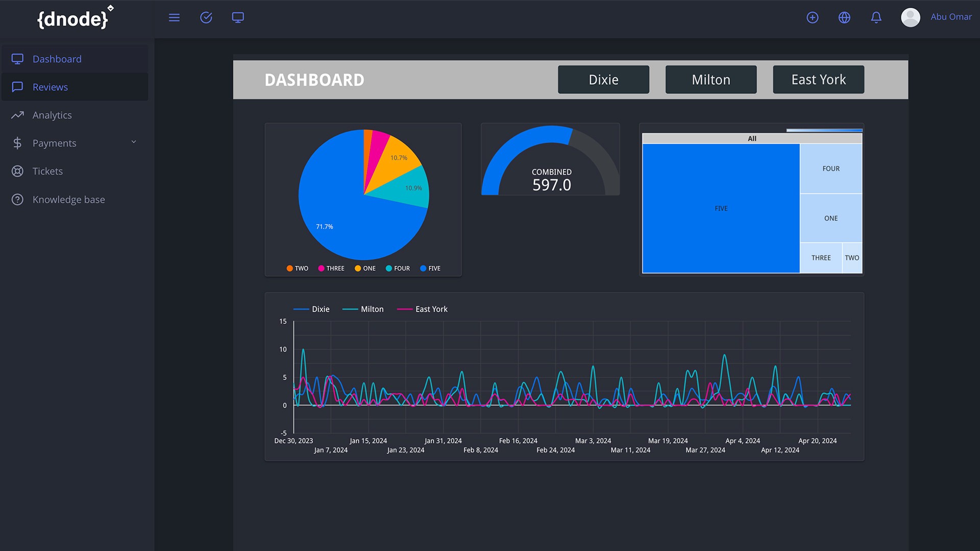Click the East York location button

tap(818, 80)
